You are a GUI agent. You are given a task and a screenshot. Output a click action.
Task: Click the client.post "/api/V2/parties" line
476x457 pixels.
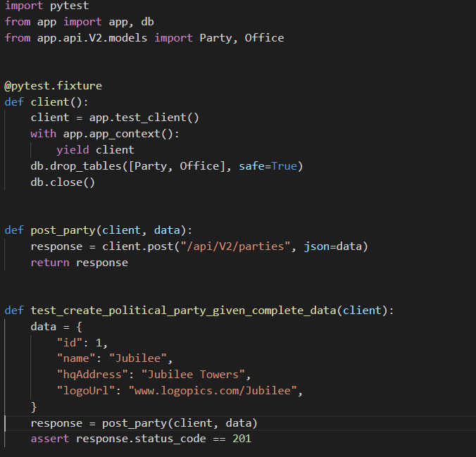tap(199, 246)
